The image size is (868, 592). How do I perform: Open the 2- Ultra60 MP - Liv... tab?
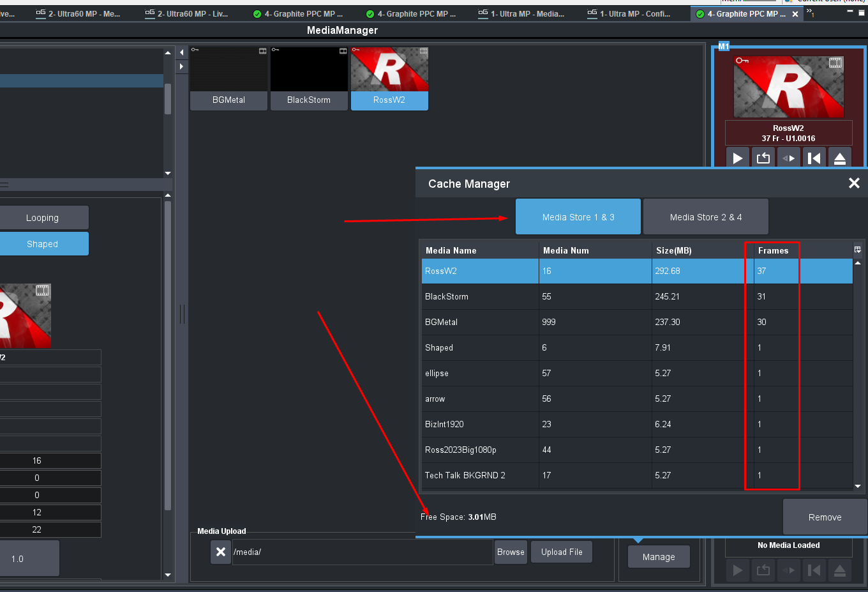point(186,13)
